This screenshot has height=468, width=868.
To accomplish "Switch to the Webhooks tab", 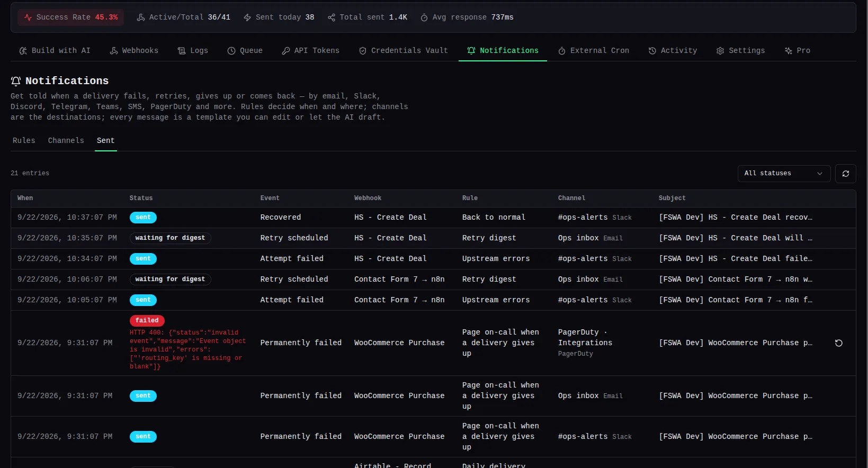I will point(135,51).
